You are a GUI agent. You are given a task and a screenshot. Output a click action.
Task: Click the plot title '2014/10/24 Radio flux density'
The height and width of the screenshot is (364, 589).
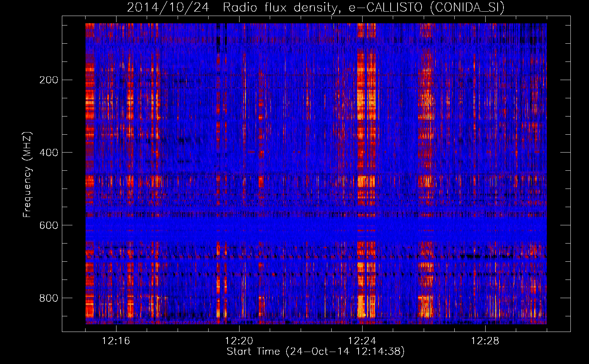point(232,7)
